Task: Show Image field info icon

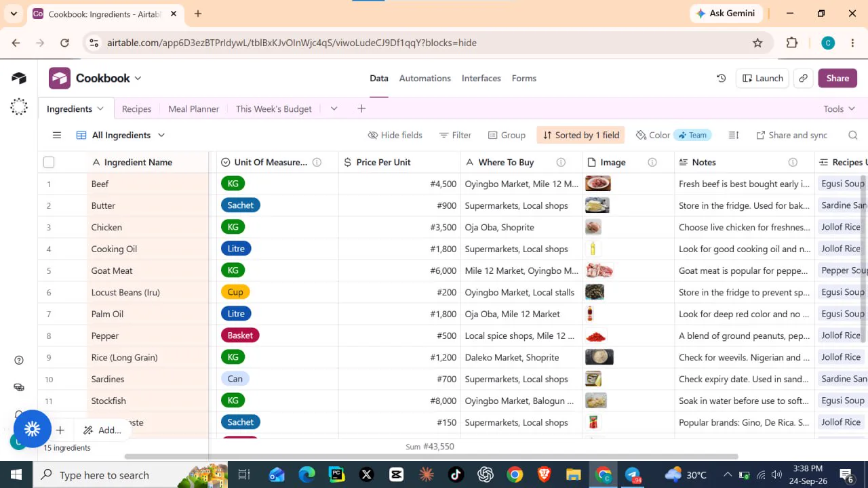Action: (652, 162)
